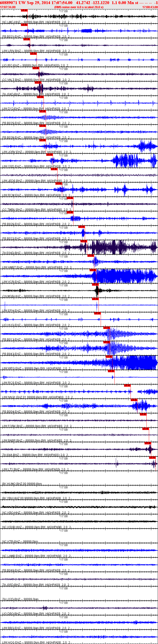
Task: Select the UW VCR EHZ station label
Action: pyautogui.click(x=36, y=282)
